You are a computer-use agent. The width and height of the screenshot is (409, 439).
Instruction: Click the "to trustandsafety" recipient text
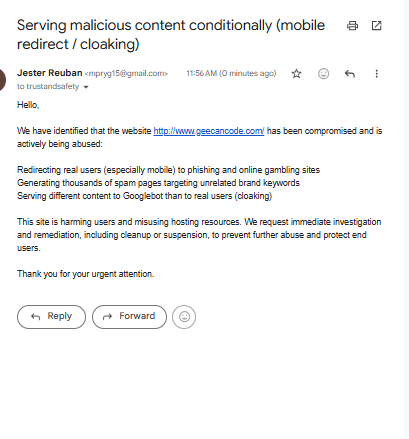click(48, 87)
